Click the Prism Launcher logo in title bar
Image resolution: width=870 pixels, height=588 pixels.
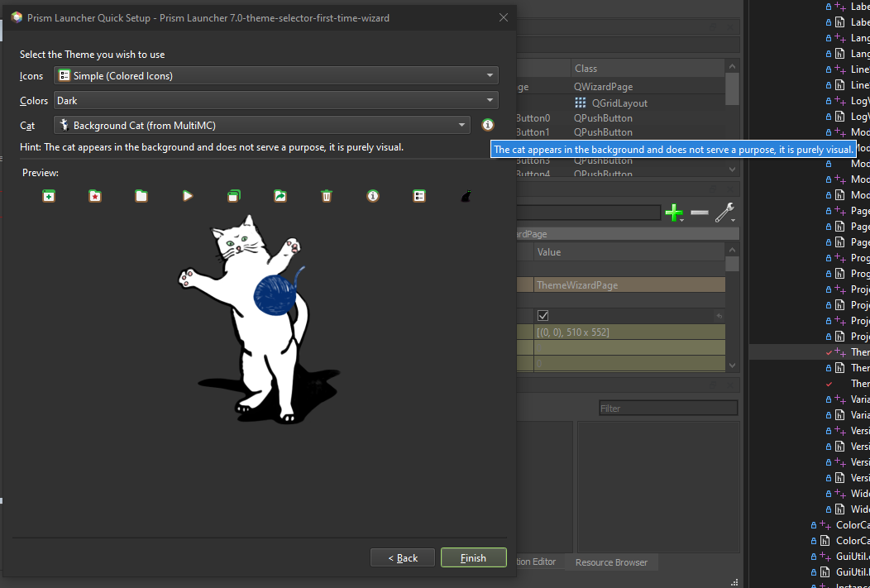tap(17, 17)
